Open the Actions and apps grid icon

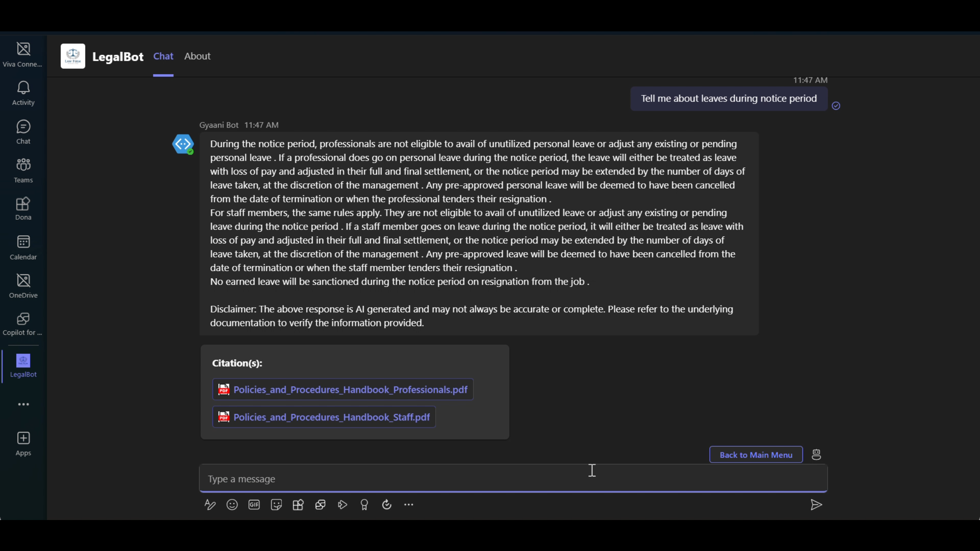(x=298, y=505)
